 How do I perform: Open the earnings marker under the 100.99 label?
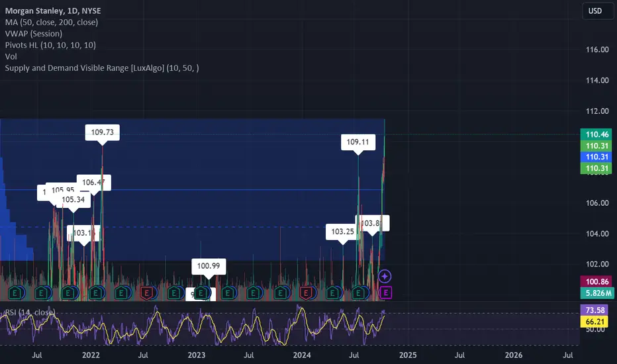[201, 293]
